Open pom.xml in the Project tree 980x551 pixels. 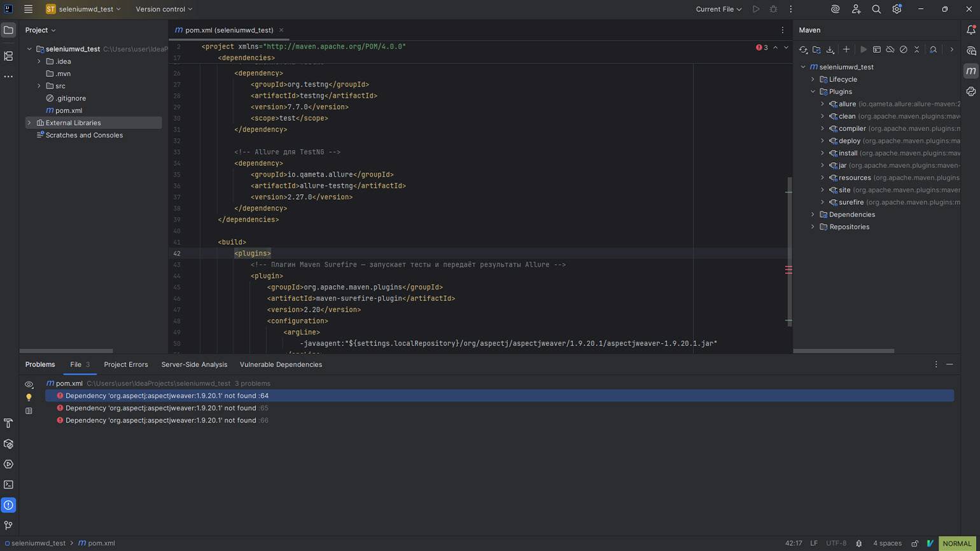(x=68, y=111)
